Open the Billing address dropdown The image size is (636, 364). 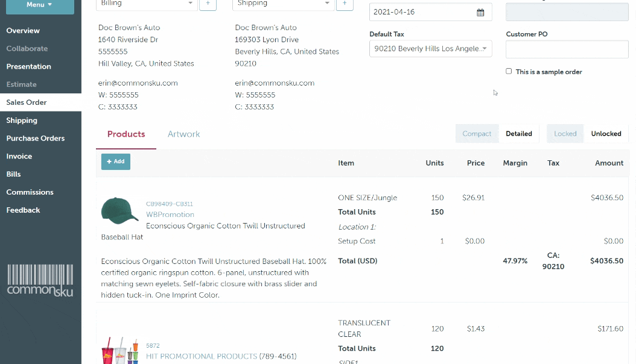pos(147,4)
